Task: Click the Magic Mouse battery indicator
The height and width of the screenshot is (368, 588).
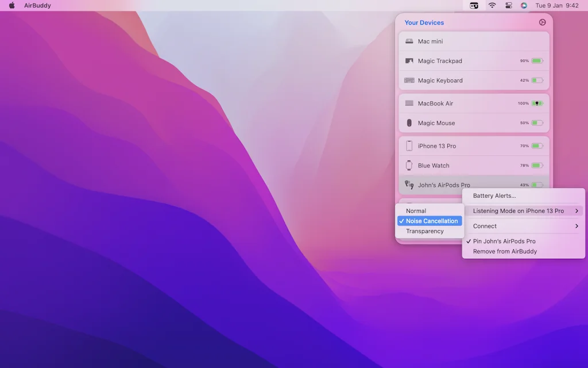Action: tap(537, 123)
